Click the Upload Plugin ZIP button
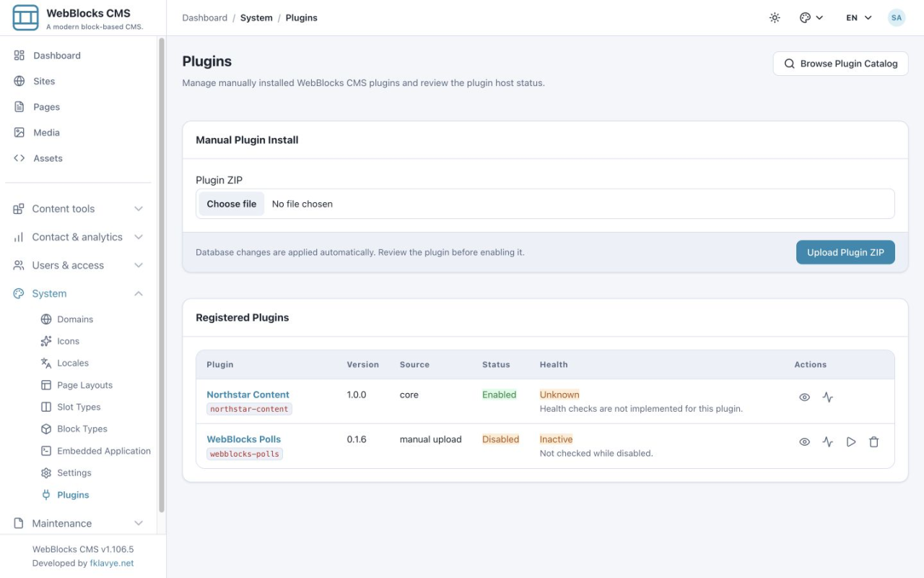This screenshot has width=924, height=578. [x=845, y=252]
